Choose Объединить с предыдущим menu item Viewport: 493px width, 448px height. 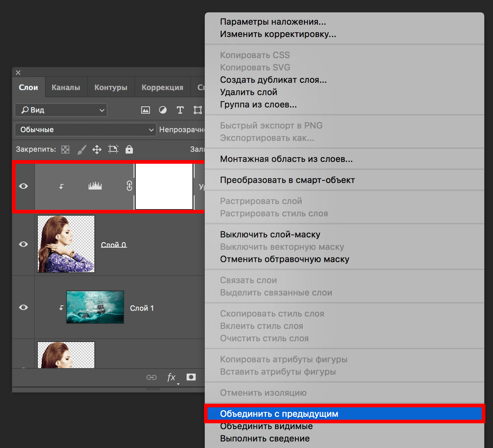(279, 414)
